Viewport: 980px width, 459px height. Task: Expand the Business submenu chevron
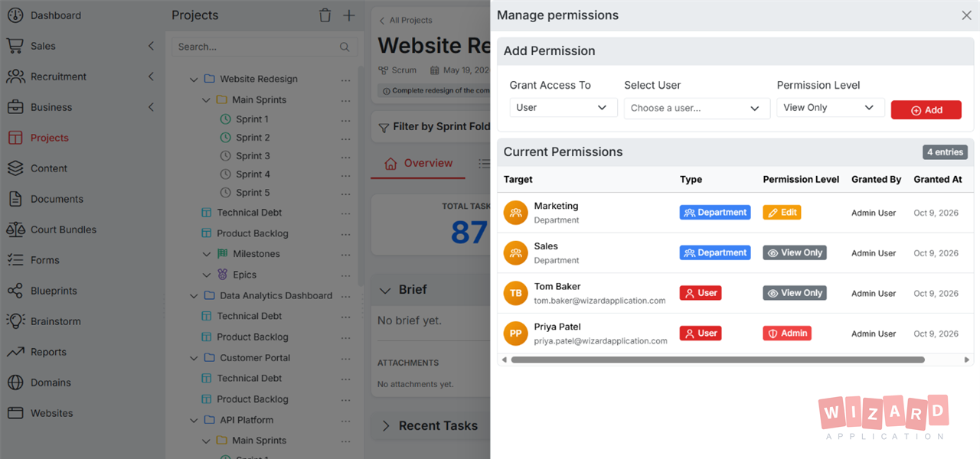pyautogui.click(x=151, y=107)
